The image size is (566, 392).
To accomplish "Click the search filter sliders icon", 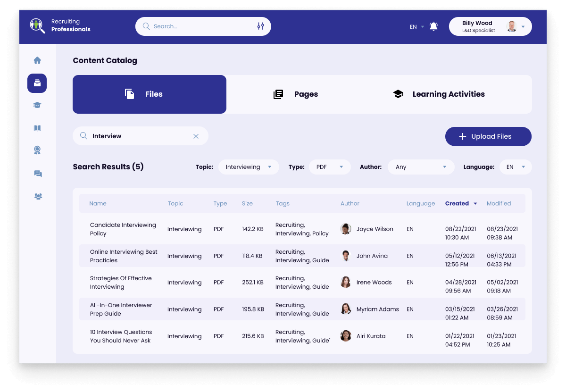I will tap(260, 26).
